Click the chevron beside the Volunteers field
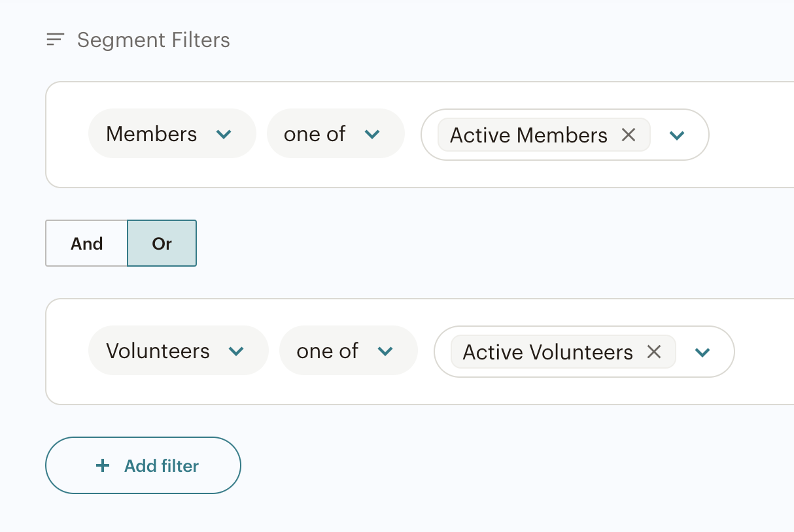 click(x=236, y=351)
